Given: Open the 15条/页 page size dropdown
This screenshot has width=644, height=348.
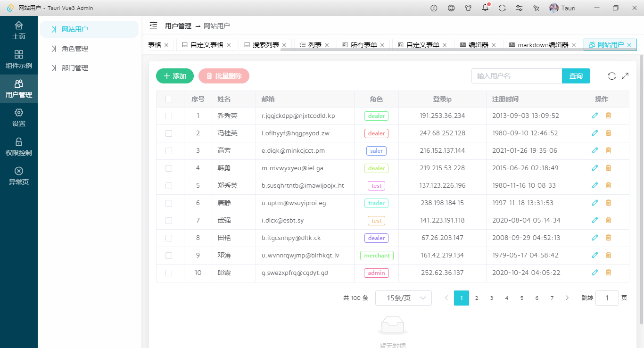Looking at the screenshot, I should [x=404, y=298].
